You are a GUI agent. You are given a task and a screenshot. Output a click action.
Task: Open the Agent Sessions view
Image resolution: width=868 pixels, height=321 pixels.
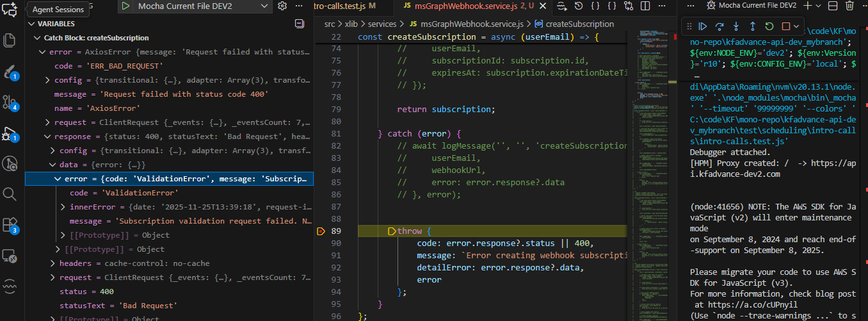(10, 10)
